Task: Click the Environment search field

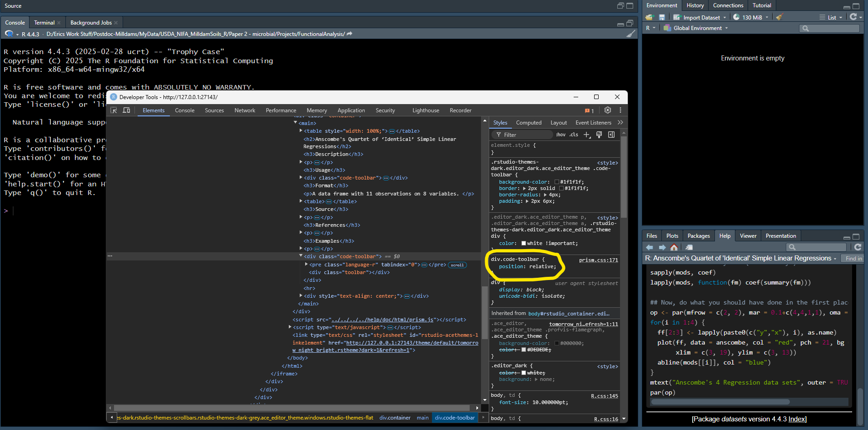Action: (829, 28)
